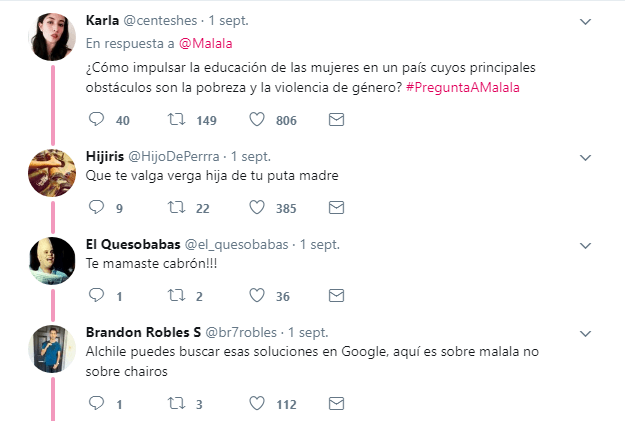Reply to Hijiris' tweet

tap(97, 208)
